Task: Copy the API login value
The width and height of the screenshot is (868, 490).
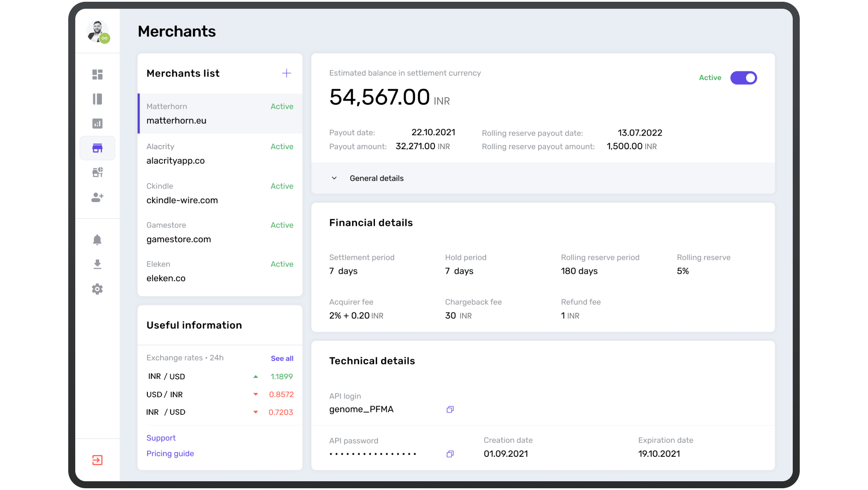Action: pos(450,409)
